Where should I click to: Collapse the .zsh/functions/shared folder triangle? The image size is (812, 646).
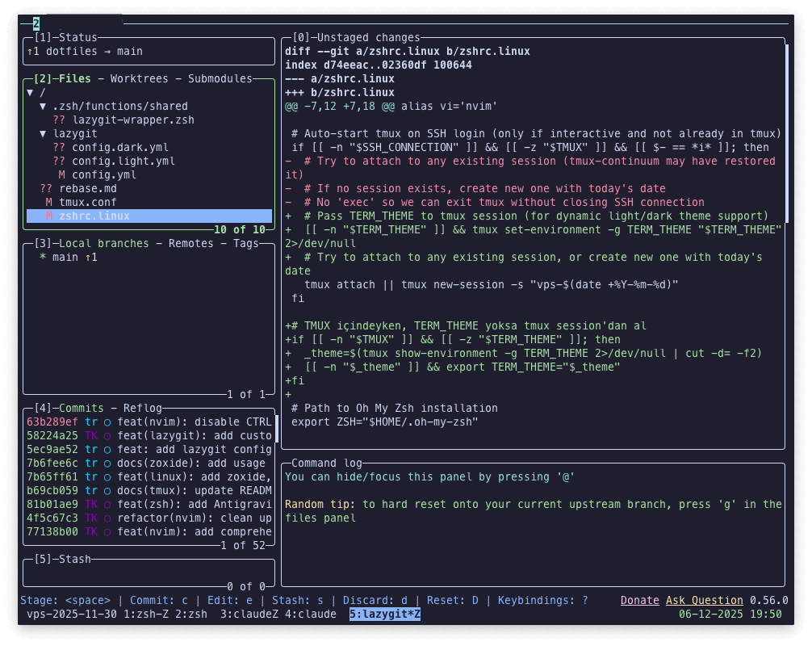(x=43, y=107)
